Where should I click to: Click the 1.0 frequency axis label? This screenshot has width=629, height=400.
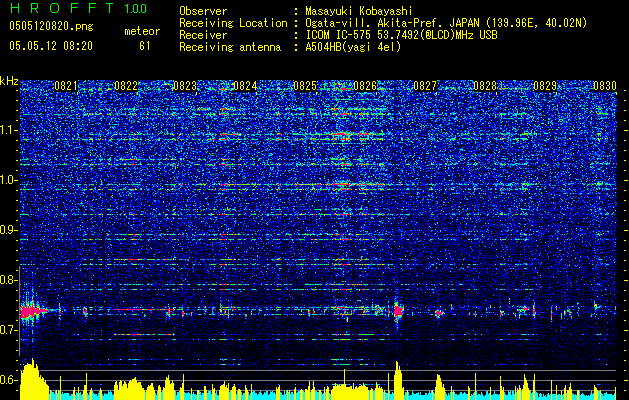pyautogui.click(x=8, y=180)
